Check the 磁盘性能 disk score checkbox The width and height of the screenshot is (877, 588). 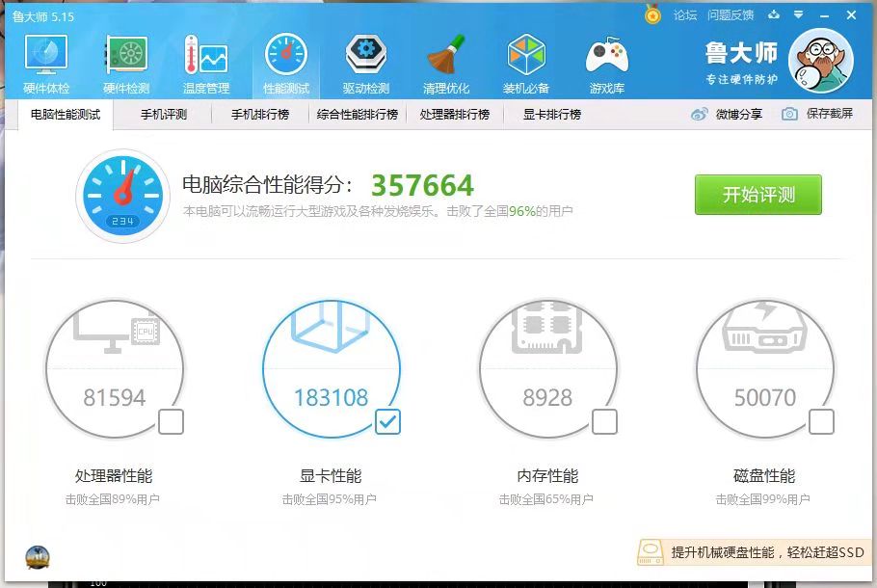pyautogui.click(x=821, y=422)
